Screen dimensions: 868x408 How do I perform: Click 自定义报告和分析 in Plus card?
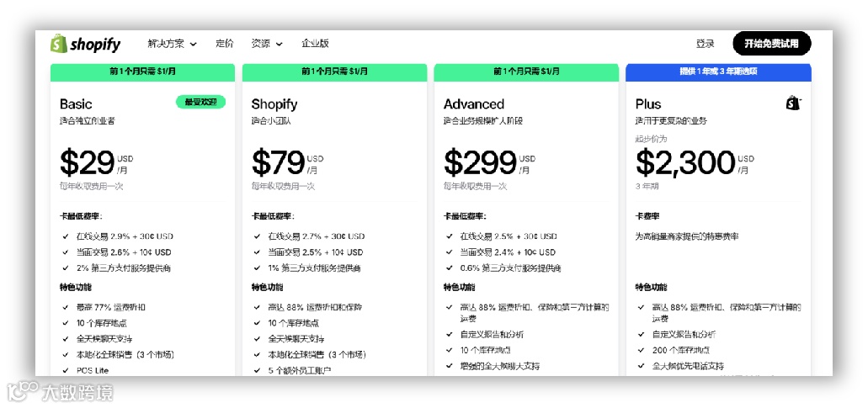click(x=684, y=335)
